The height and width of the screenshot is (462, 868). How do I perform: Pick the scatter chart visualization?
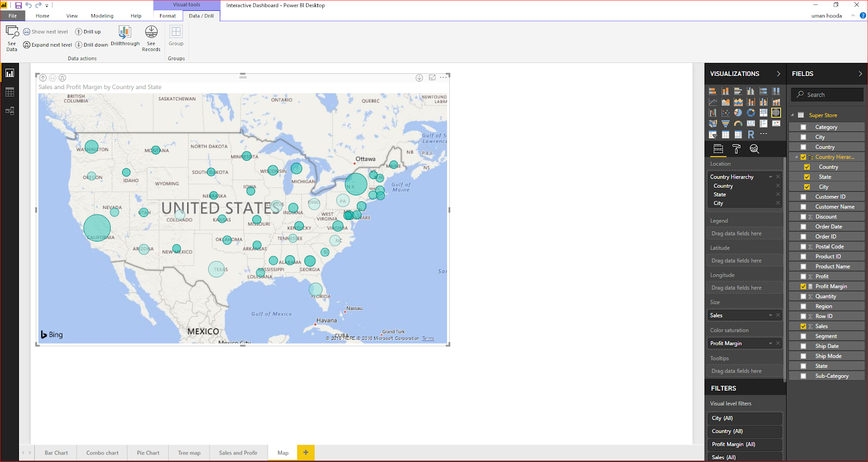[x=725, y=113]
